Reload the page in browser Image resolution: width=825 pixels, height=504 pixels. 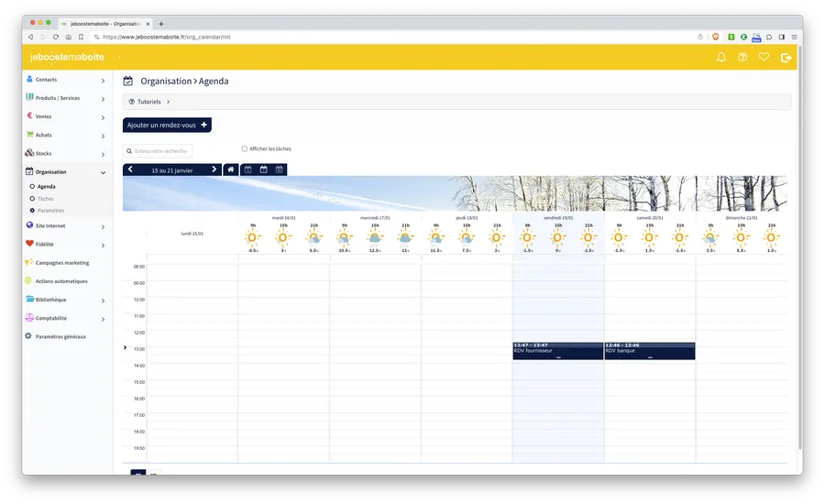tap(56, 37)
